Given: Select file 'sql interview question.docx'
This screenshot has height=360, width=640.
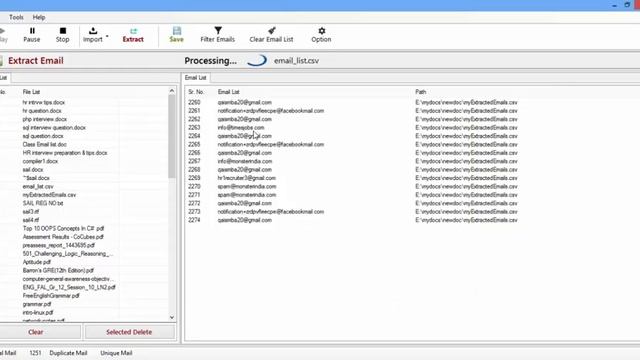Looking at the screenshot, I should point(54,128).
